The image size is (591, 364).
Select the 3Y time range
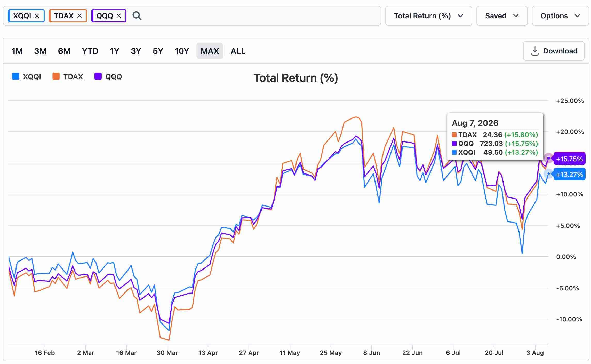136,51
